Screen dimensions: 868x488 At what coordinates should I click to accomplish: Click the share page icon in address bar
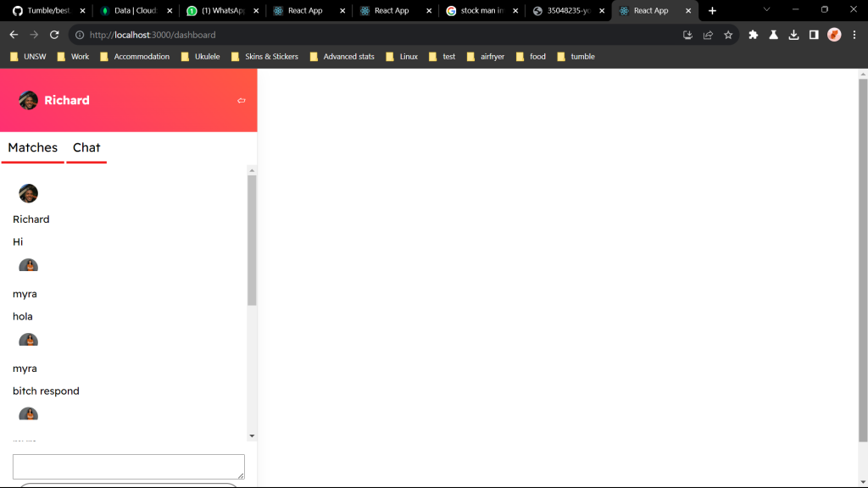click(708, 35)
